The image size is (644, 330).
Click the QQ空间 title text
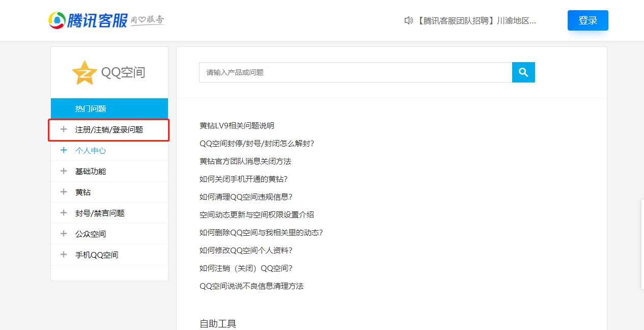(123, 73)
